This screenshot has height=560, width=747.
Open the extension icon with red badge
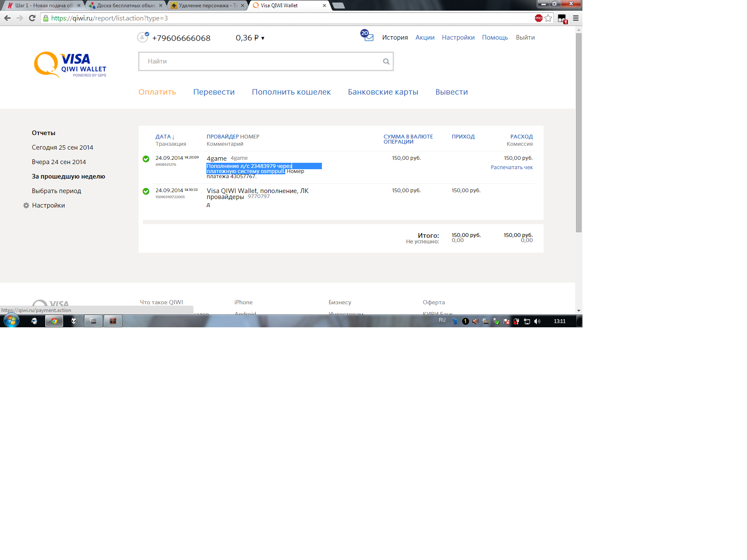coord(562,19)
